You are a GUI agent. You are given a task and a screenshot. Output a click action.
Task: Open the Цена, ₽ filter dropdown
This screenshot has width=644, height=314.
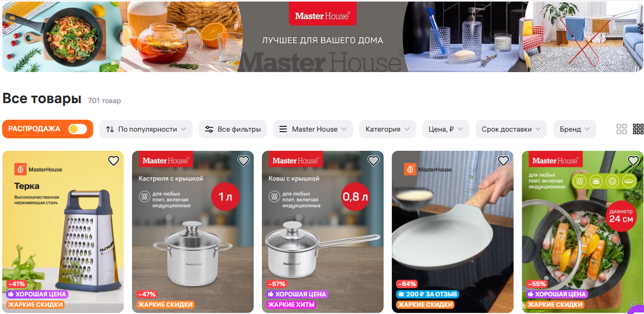[x=445, y=129]
